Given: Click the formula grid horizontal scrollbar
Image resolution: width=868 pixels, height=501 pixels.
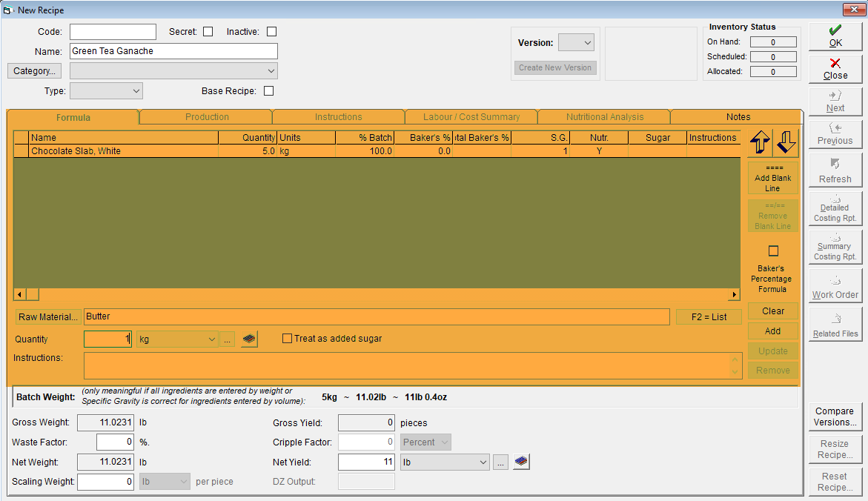Looking at the screenshot, I should 377,294.
